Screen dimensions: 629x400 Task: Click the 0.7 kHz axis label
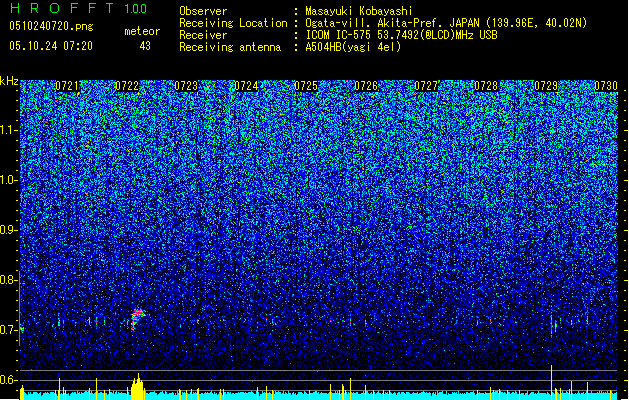pyautogui.click(x=9, y=330)
